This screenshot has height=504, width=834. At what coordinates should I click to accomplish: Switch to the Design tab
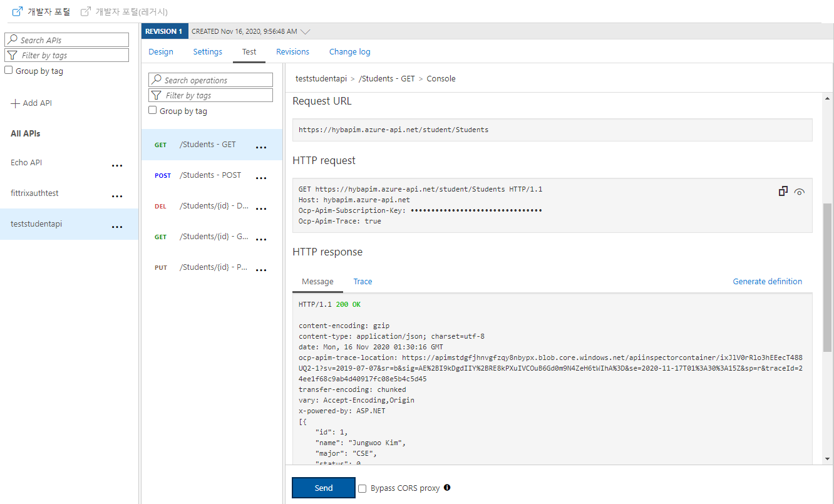161,52
